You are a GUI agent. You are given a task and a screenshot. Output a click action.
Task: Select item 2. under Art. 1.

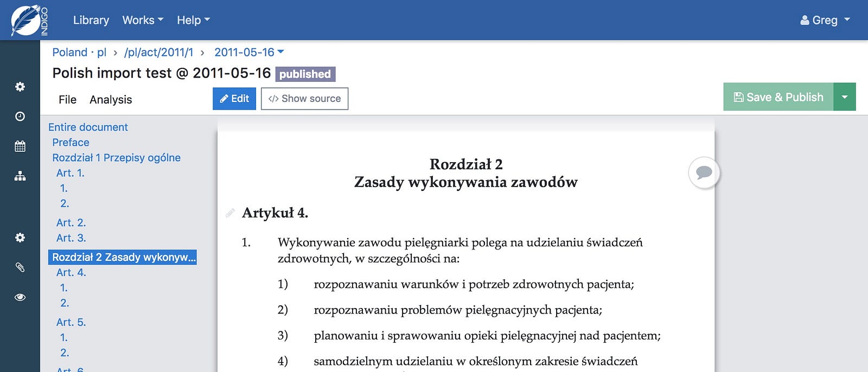pyautogui.click(x=65, y=203)
